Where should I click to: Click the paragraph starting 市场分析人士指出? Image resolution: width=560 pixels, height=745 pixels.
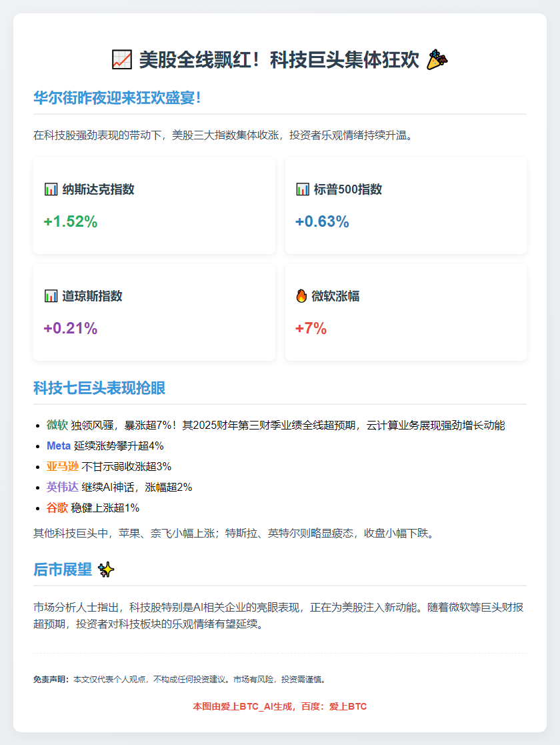point(279,616)
